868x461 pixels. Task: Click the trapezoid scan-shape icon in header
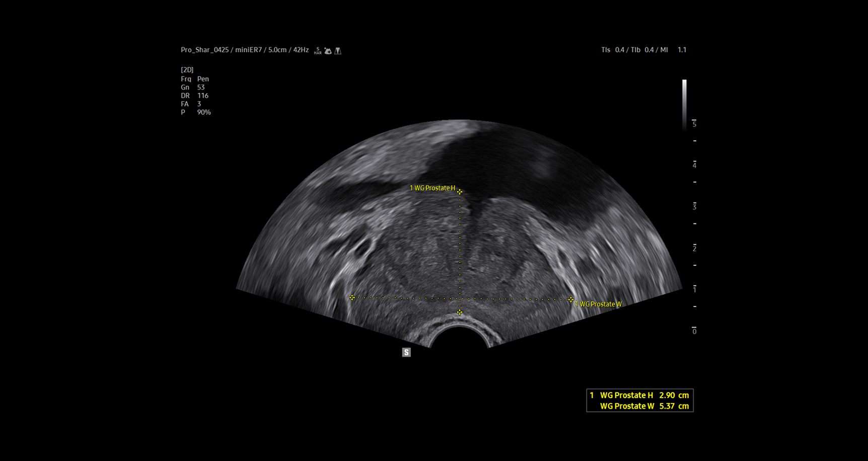coord(338,51)
